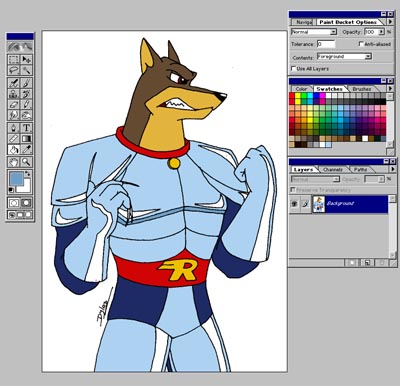Create a new layer in Layers palette

(367, 263)
